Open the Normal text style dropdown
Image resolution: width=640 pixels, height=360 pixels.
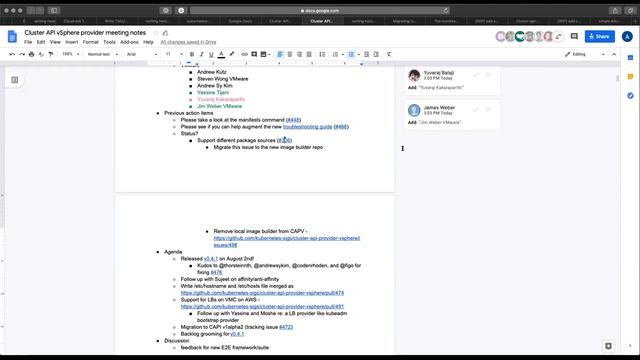click(103, 54)
